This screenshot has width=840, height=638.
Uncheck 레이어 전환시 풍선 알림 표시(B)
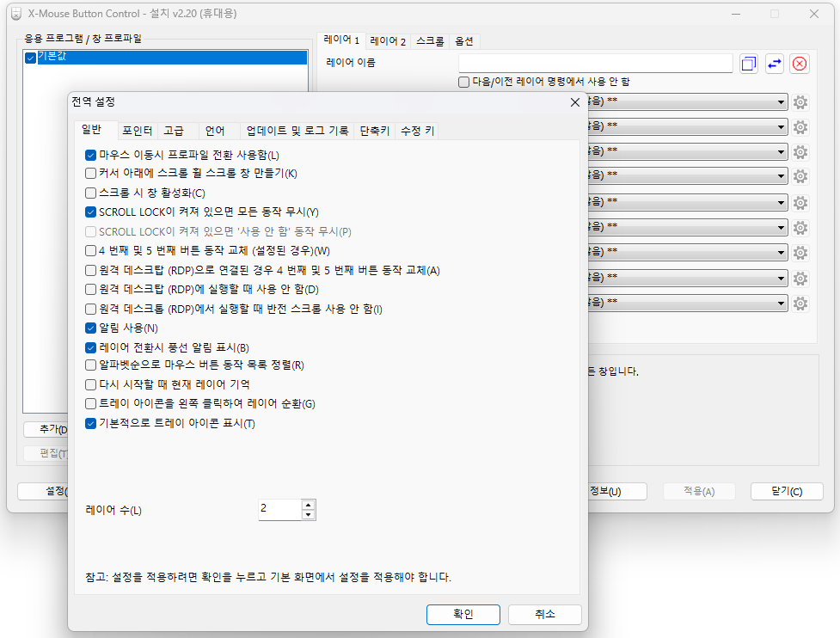tap(90, 347)
